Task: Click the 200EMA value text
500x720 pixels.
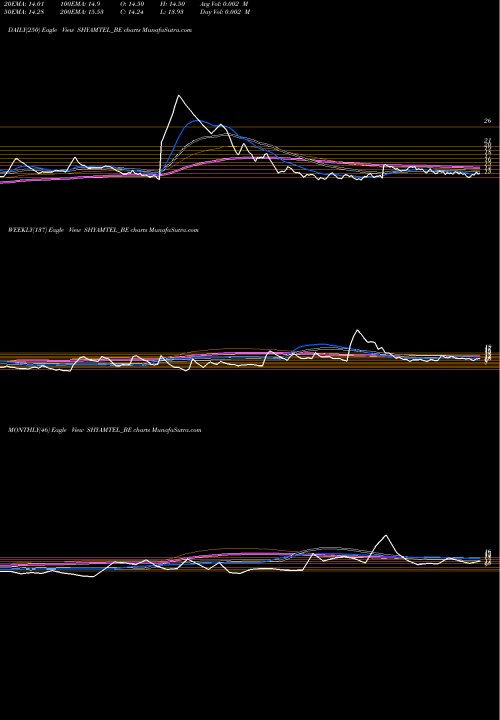Action: click(82, 12)
